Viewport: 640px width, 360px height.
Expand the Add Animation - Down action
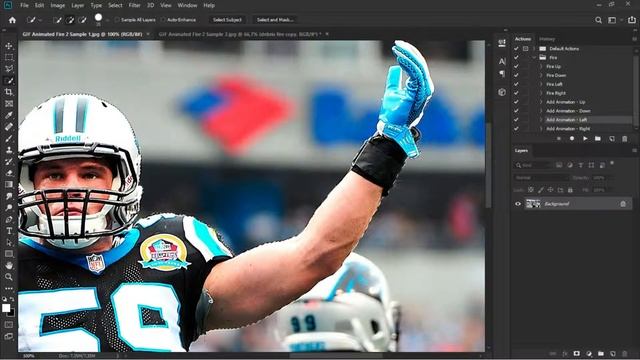(541, 111)
